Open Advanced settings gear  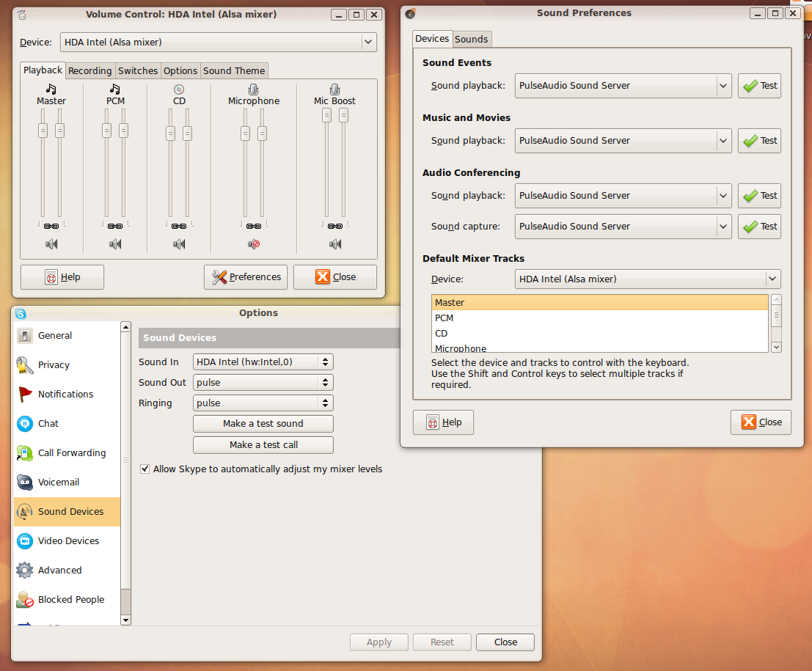pyautogui.click(x=24, y=570)
